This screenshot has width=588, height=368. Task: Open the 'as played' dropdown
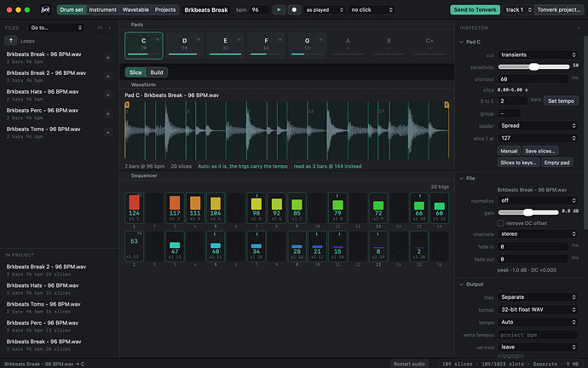[x=324, y=9]
